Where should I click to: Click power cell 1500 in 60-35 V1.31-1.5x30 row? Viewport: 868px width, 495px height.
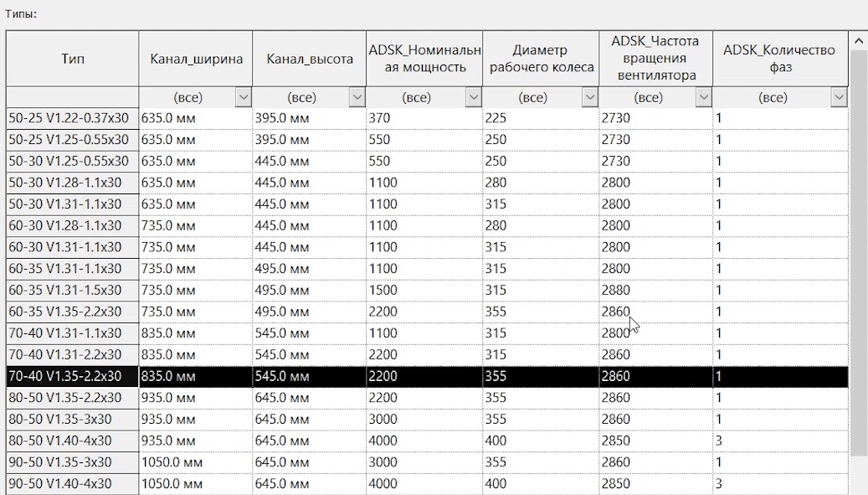(424, 290)
